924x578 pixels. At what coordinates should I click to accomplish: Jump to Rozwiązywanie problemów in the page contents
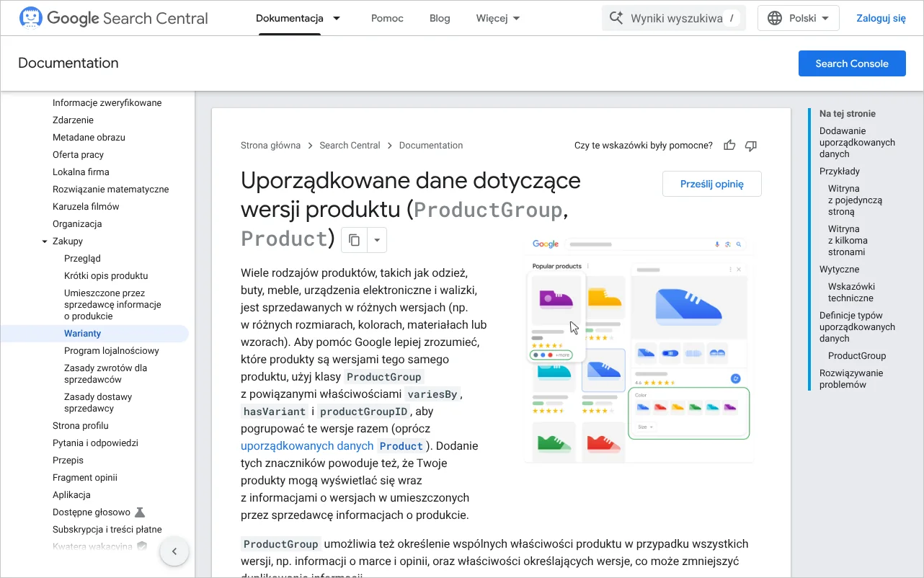tap(851, 379)
